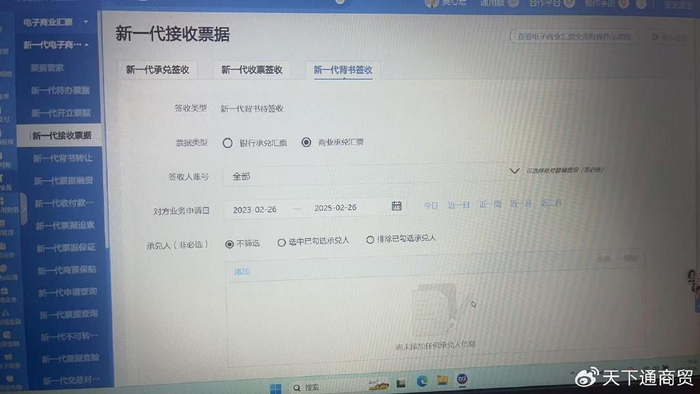Expand the 签收人账号 dropdown arrow

[x=514, y=171]
